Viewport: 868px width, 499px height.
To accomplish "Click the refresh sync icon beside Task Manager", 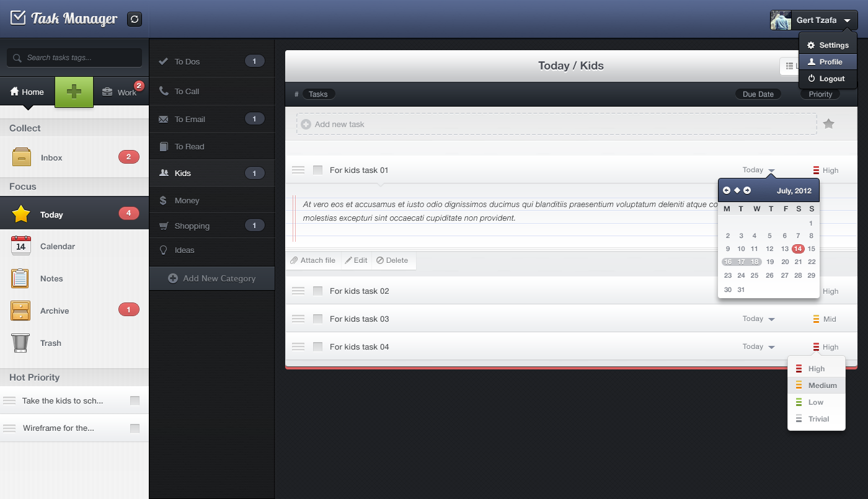I will [135, 19].
